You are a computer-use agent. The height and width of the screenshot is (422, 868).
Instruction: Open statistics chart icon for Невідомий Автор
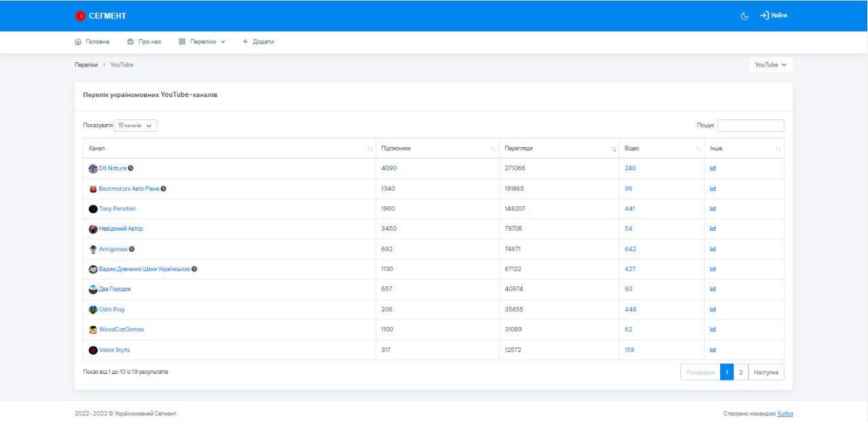click(713, 229)
